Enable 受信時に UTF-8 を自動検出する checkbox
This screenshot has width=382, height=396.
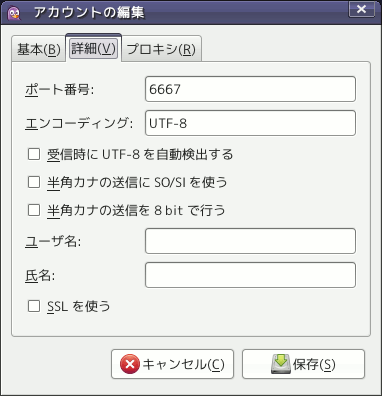34,154
